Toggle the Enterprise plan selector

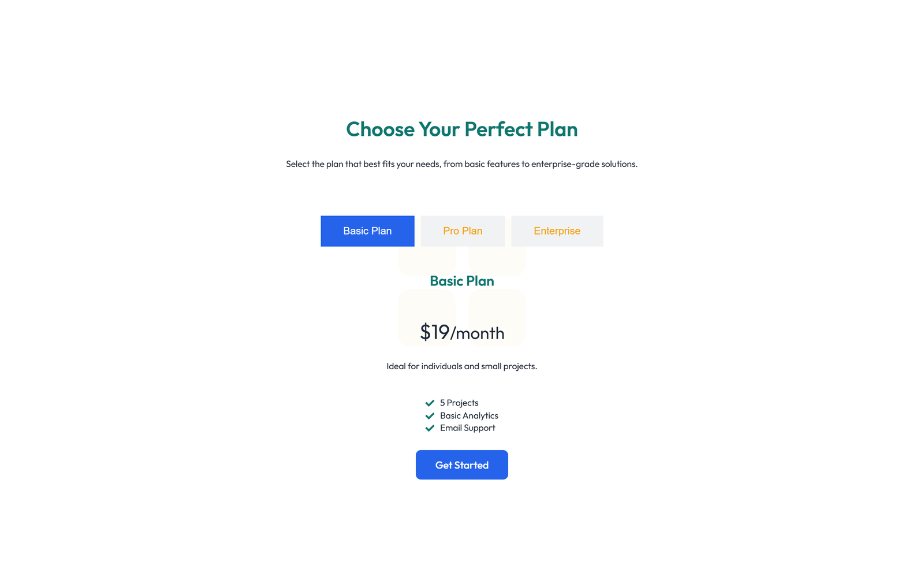click(x=557, y=231)
